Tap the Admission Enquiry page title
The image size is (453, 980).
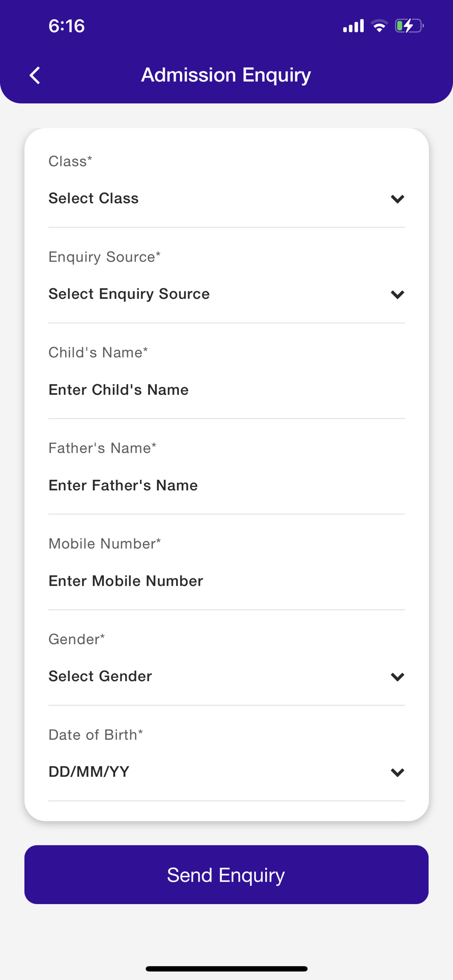coord(226,75)
